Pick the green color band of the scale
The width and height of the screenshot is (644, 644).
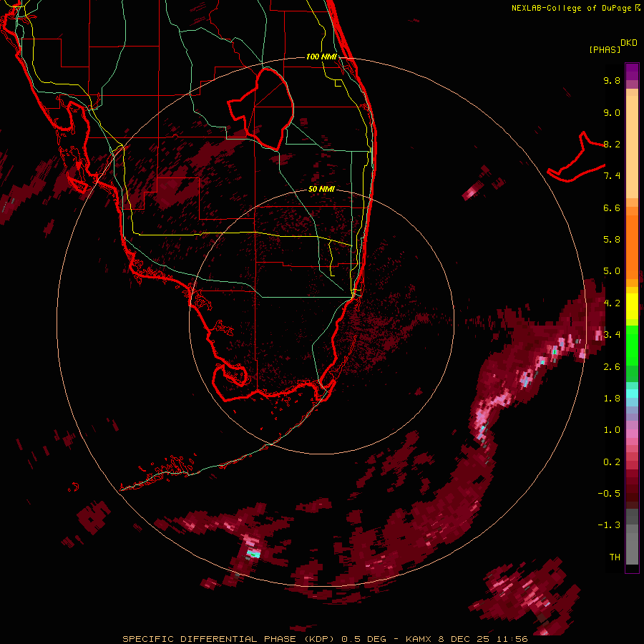click(632, 345)
